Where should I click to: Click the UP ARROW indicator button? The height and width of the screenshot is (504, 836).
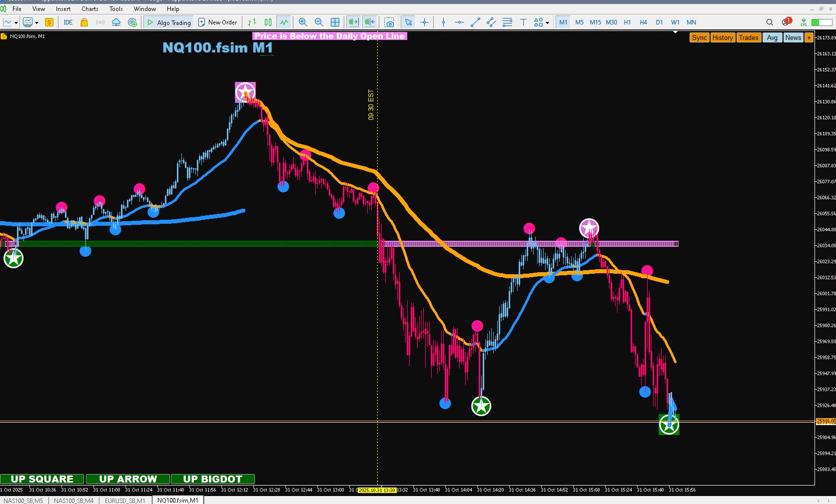point(128,479)
